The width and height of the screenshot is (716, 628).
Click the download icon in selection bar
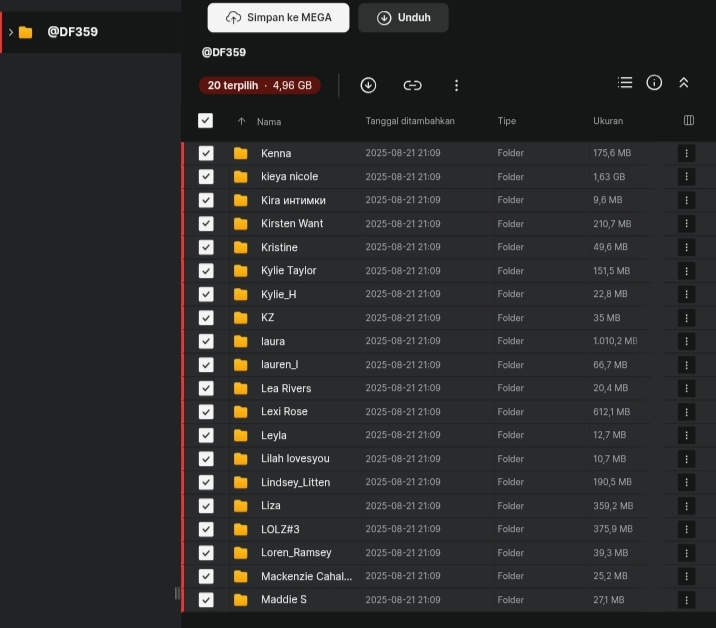coord(368,85)
